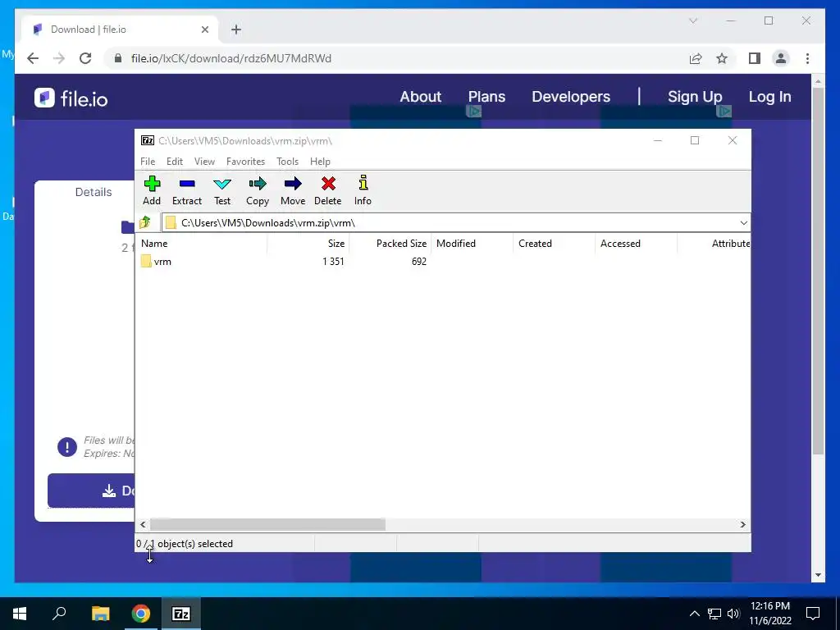This screenshot has width=840, height=630.
Task: Open the Favorites menu
Action: (x=245, y=162)
